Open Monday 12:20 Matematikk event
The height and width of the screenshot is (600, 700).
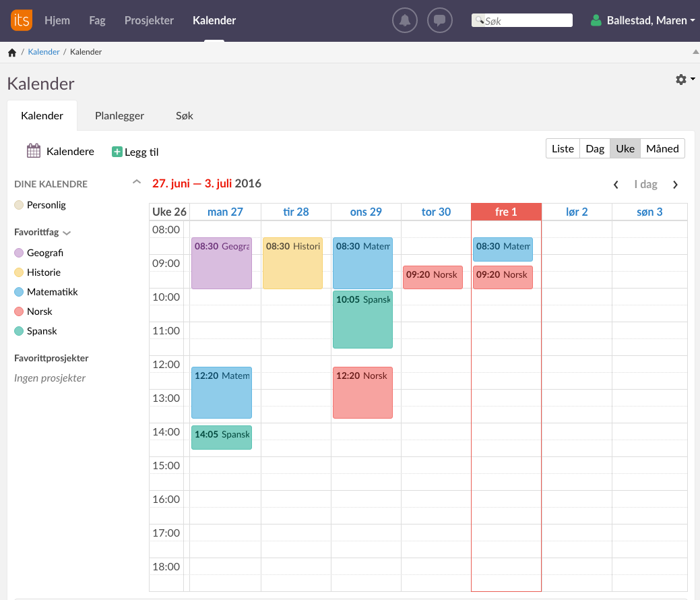click(222, 393)
